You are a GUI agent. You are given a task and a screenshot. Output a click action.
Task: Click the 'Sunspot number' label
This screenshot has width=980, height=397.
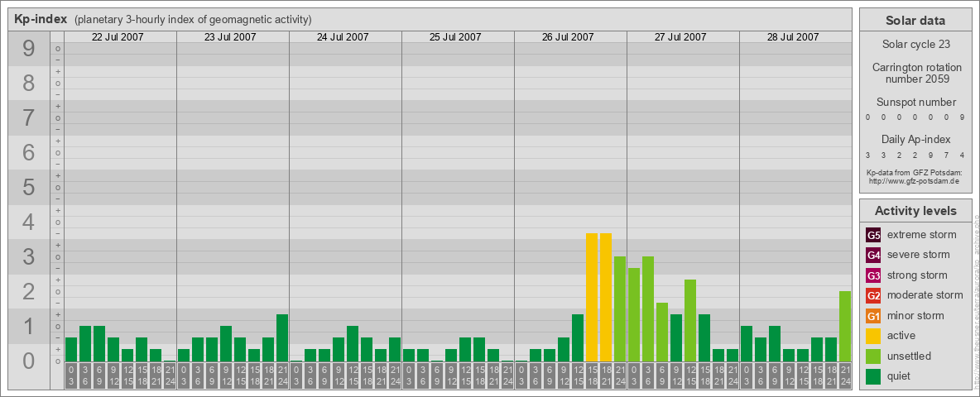(x=915, y=103)
